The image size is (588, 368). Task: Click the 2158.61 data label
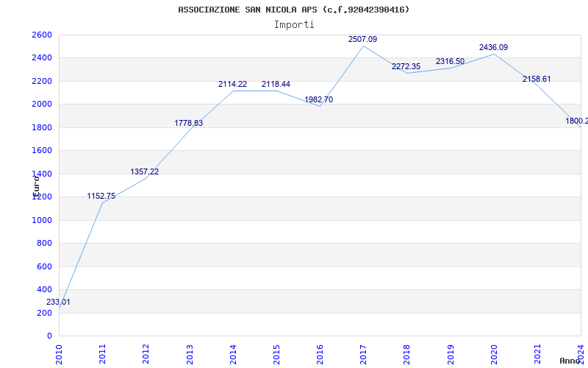(x=537, y=79)
